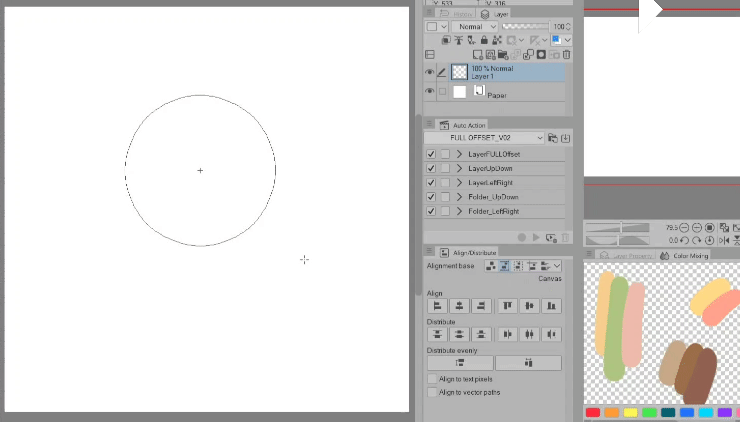Expand the LayerFULLOffset auto action
Image resolution: width=740 pixels, height=422 pixels.
[459, 155]
